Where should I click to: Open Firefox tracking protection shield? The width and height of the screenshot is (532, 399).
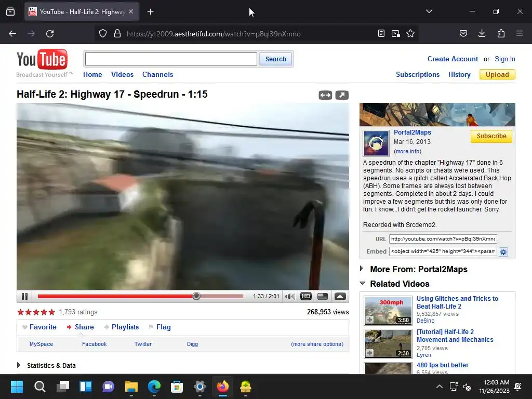(x=103, y=34)
